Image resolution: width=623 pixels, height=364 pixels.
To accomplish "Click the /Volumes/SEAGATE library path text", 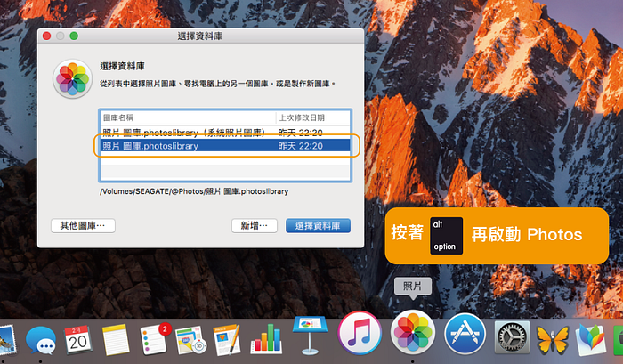I will coord(194,191).
